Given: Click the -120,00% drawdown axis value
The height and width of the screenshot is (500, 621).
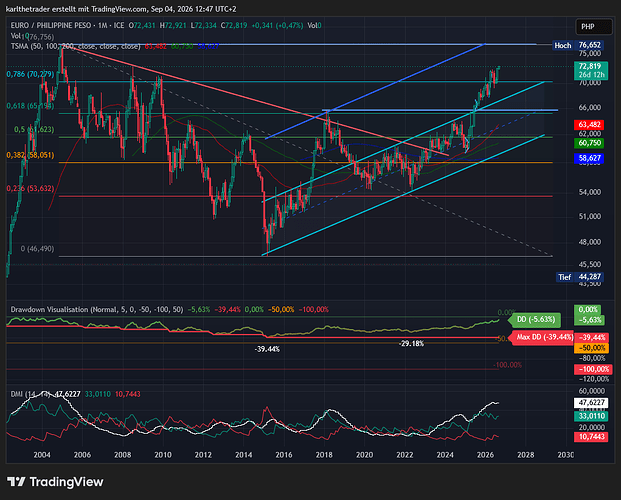Looking at the screenshot, I should (592, 379).
